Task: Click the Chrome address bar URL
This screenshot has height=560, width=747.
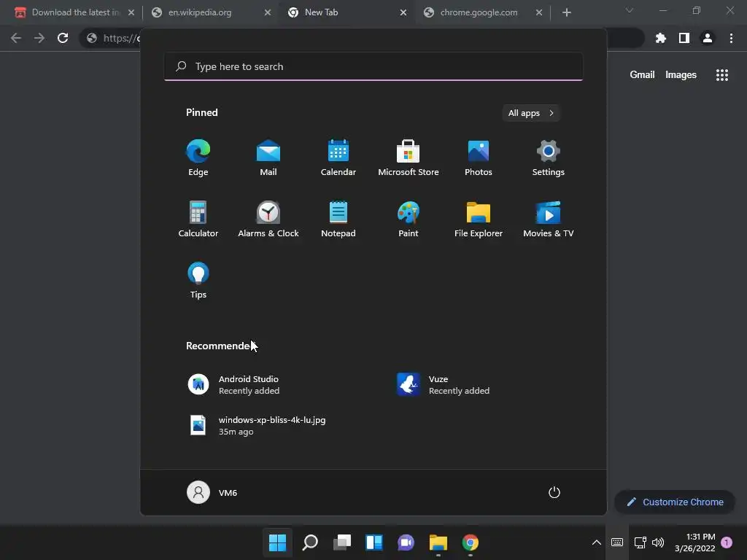Action: pos(122,38)
